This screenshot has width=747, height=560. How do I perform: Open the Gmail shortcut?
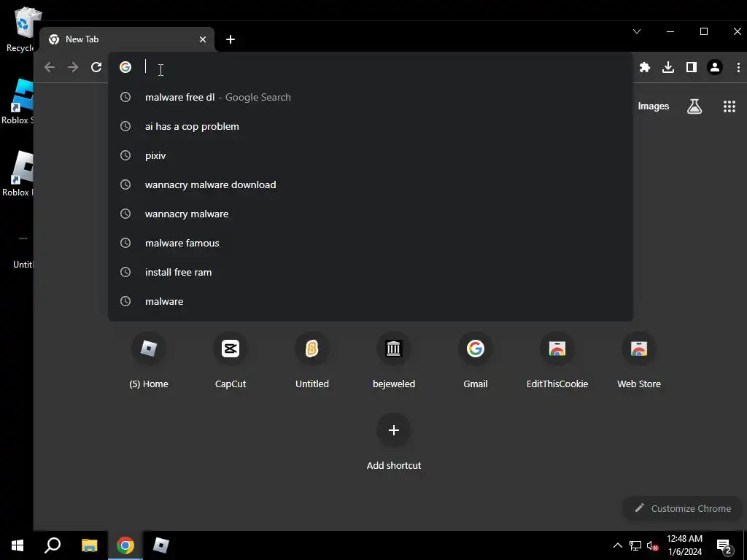tap(476, 361)
